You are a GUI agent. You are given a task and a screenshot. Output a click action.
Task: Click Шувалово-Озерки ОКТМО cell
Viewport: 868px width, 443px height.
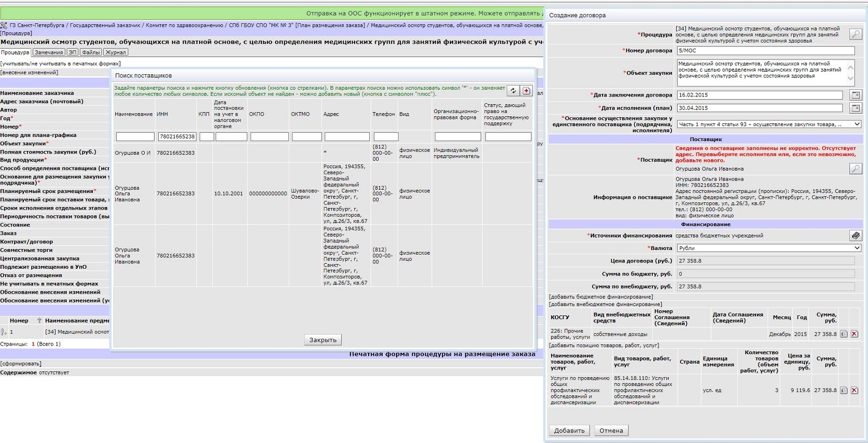tap(304, 193)
